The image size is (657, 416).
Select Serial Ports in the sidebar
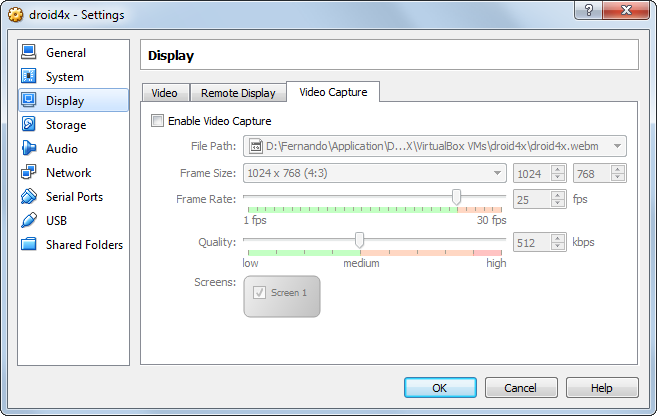(74, 196)
